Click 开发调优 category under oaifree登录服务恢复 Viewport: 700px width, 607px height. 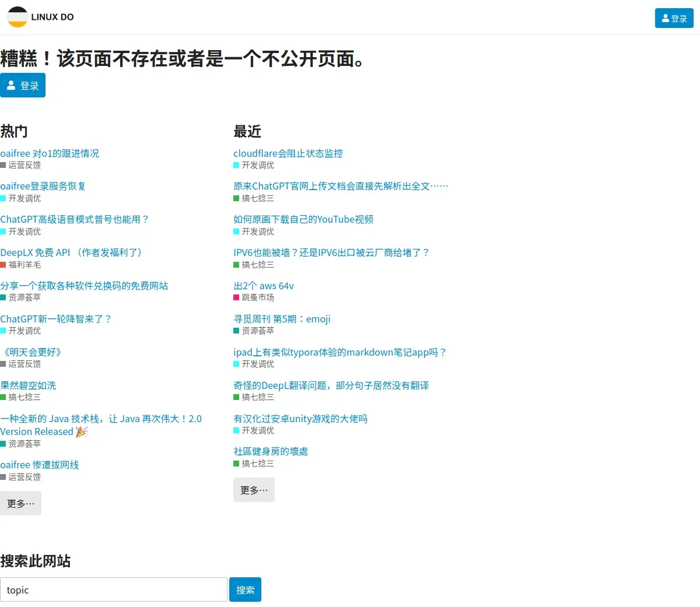tap(20, 198)
